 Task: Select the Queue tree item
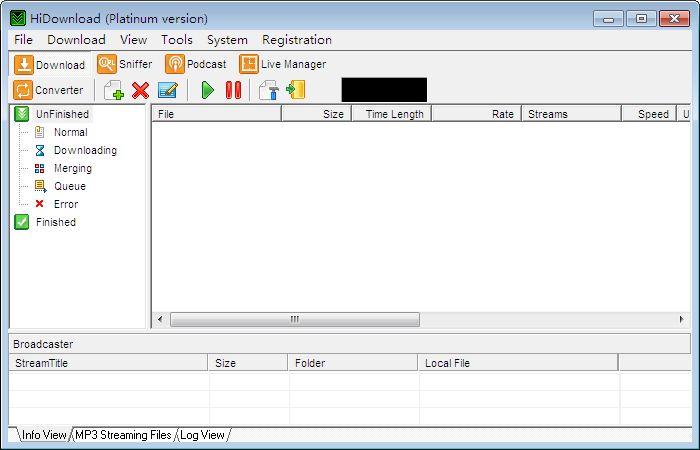tap(70, 186)
